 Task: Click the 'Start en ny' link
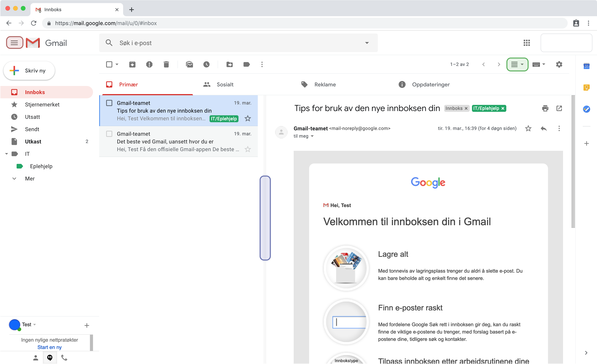(49, 347)
